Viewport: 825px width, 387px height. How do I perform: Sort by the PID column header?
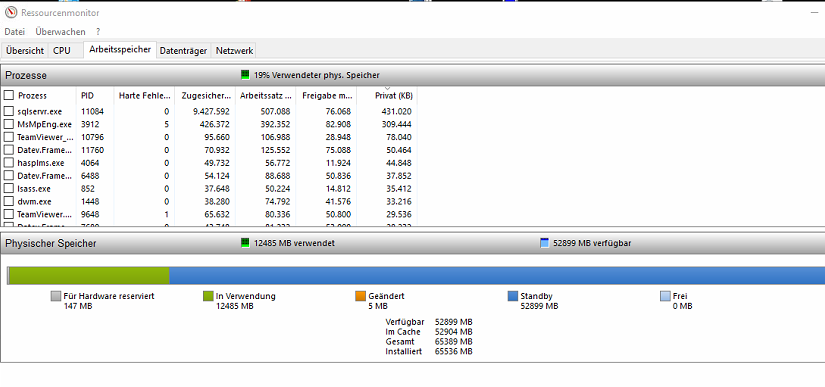(x=95, y=96)
